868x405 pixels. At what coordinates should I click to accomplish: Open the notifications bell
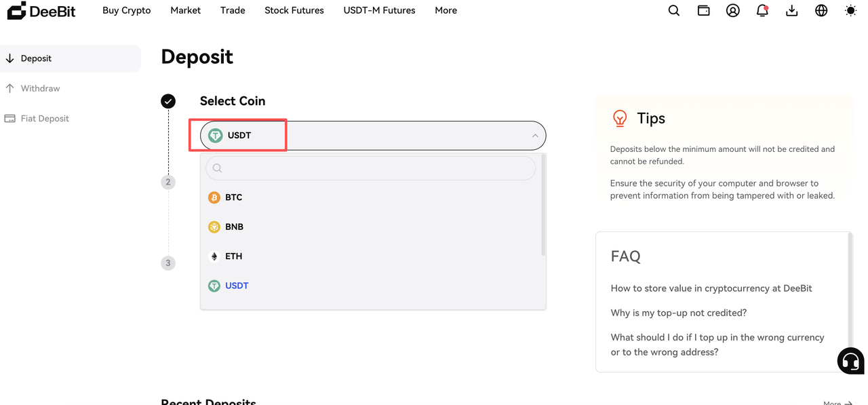(762, 10)
